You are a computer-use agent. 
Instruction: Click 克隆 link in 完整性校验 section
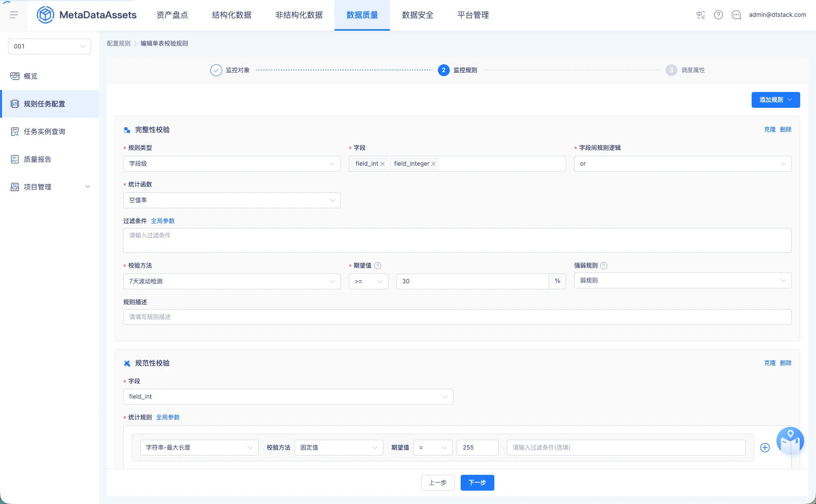click(x=770, y=130)
